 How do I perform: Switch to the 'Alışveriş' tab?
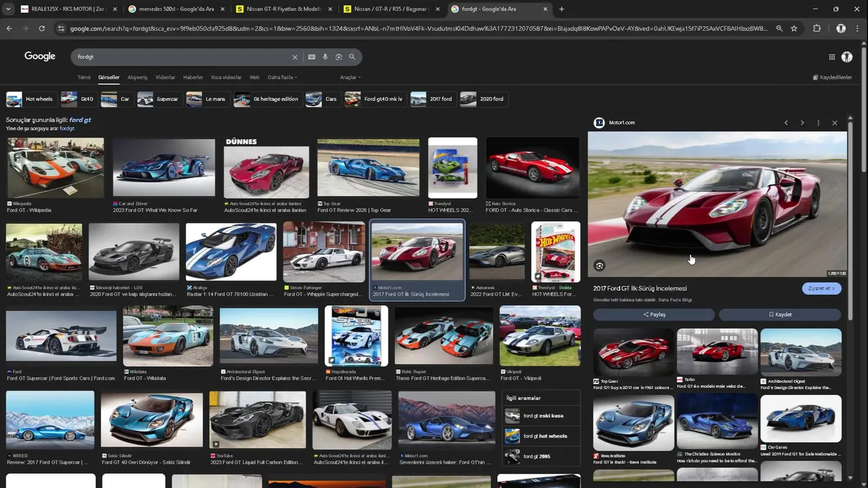click(138, 77)
